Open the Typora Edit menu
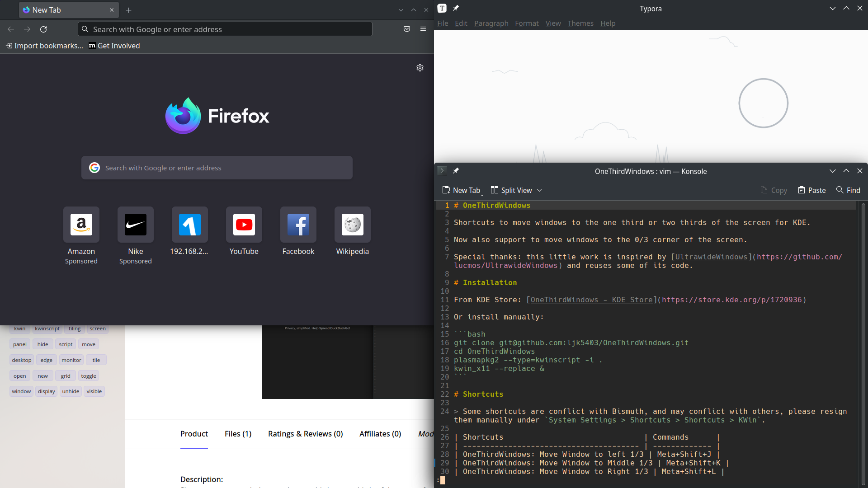The height and width of the screenshot is (488, 868). point(461,23)
